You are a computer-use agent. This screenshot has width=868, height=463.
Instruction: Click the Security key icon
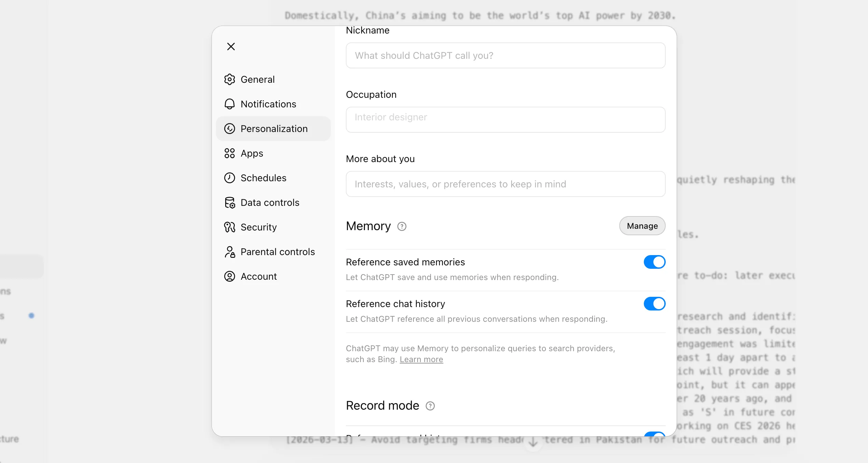(230, 227)
